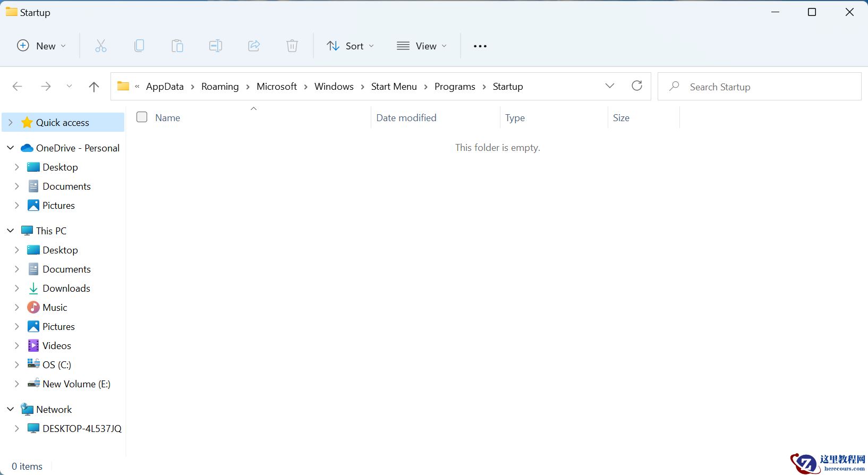Refresh the Startup folder view
868x475 pixels.
click(636, 86)
